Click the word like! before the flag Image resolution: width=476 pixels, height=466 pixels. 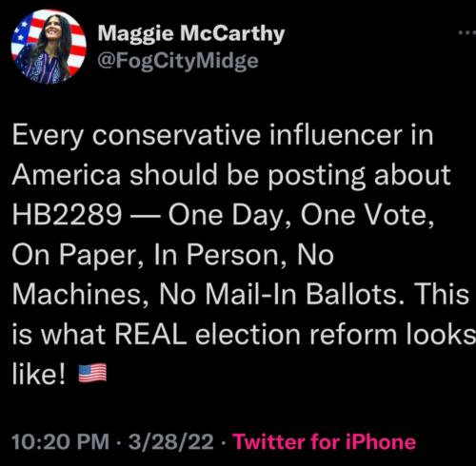[39, 374]
